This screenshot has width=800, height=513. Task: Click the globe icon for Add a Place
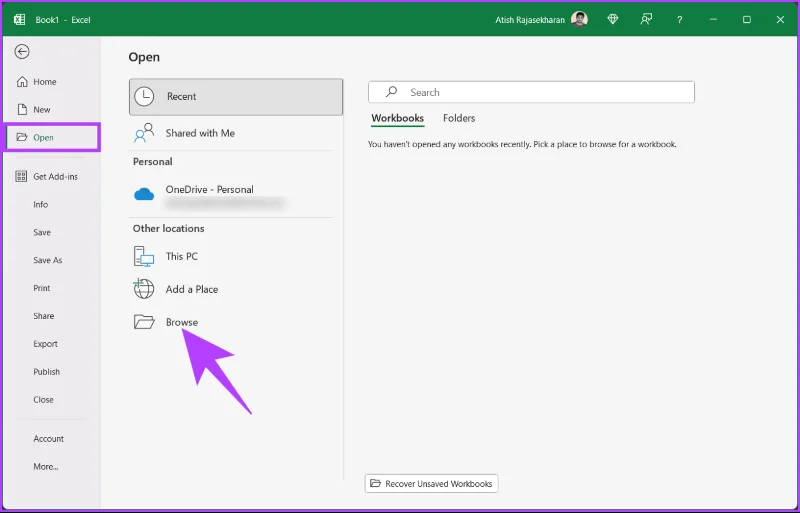point(143,289)
